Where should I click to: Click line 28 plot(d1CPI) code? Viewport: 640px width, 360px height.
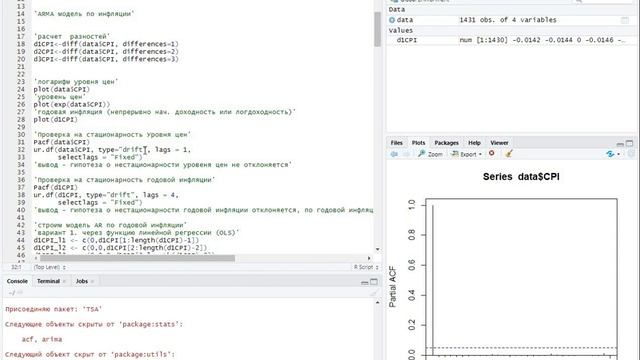(55, 120)
